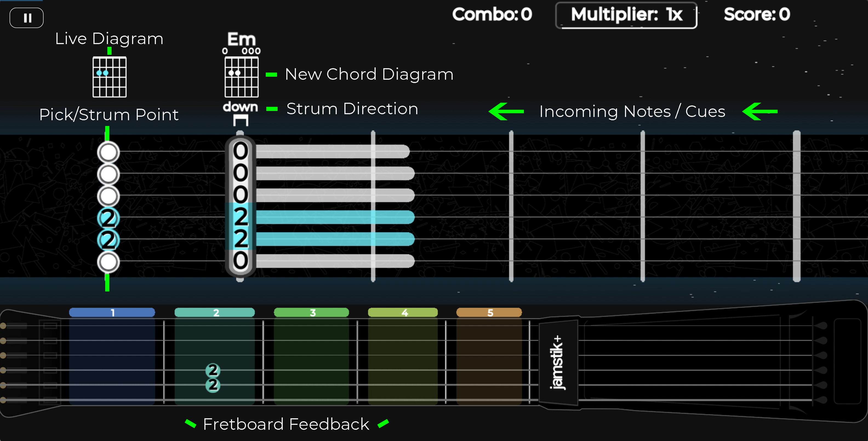Select fret 2 teal label

[x=215, y=313]
